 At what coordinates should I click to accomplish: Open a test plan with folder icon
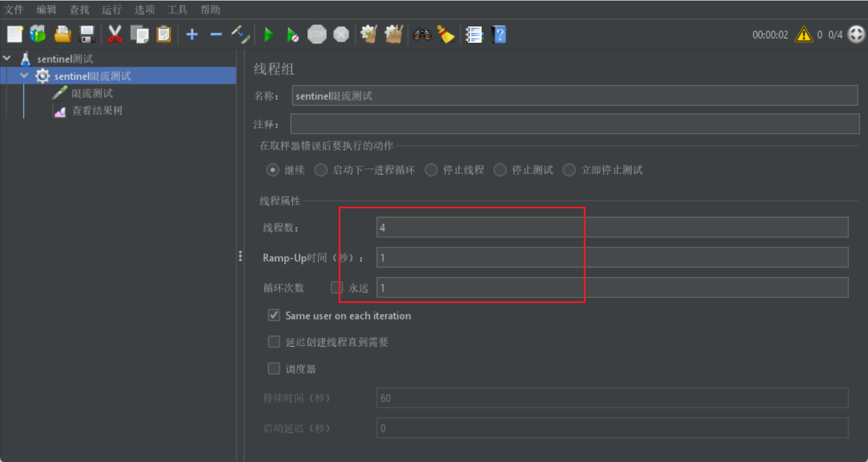[63, 34]
